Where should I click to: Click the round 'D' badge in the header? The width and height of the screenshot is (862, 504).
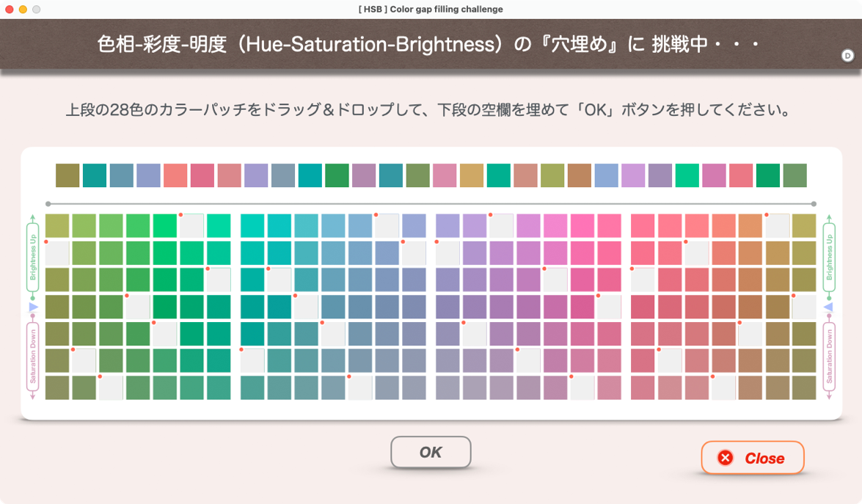[x=847, y=56]
